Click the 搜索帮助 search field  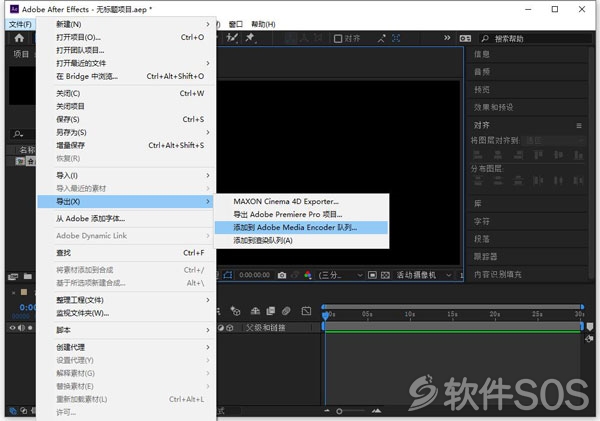point(537,39)
